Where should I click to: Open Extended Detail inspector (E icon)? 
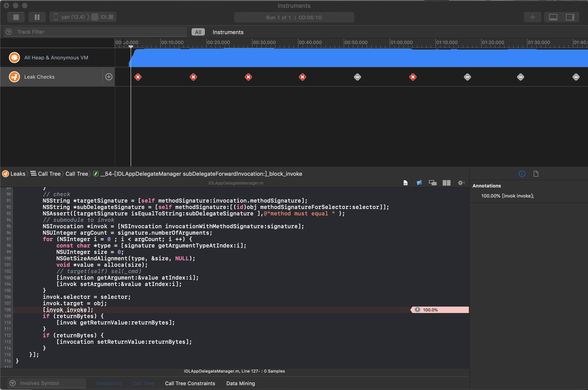[x=522, y=174]
